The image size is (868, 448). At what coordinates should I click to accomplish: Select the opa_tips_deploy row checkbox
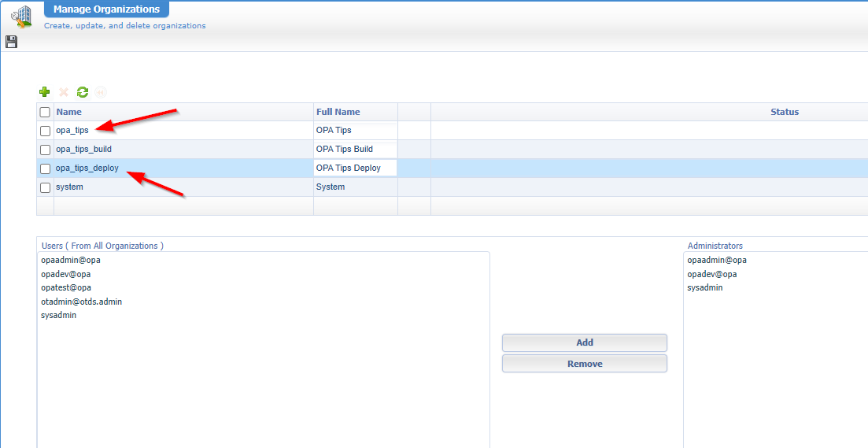pos(45,168)
